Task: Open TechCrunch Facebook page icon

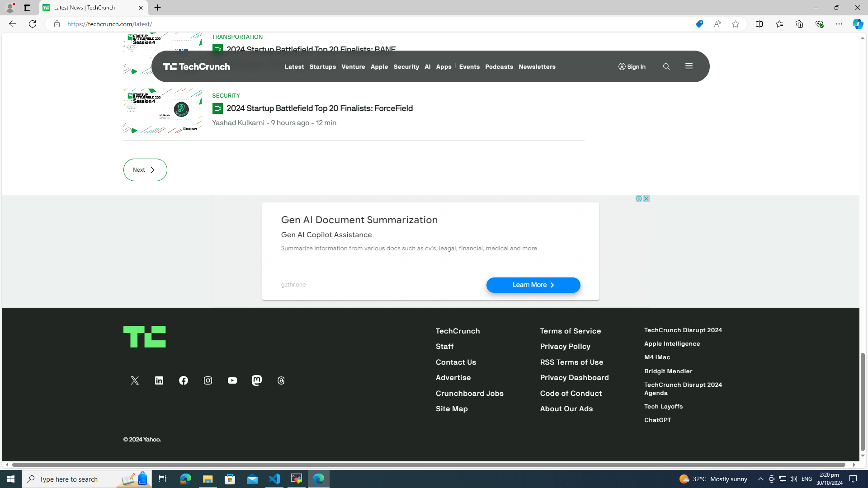Action: click(x=184, y=380)
